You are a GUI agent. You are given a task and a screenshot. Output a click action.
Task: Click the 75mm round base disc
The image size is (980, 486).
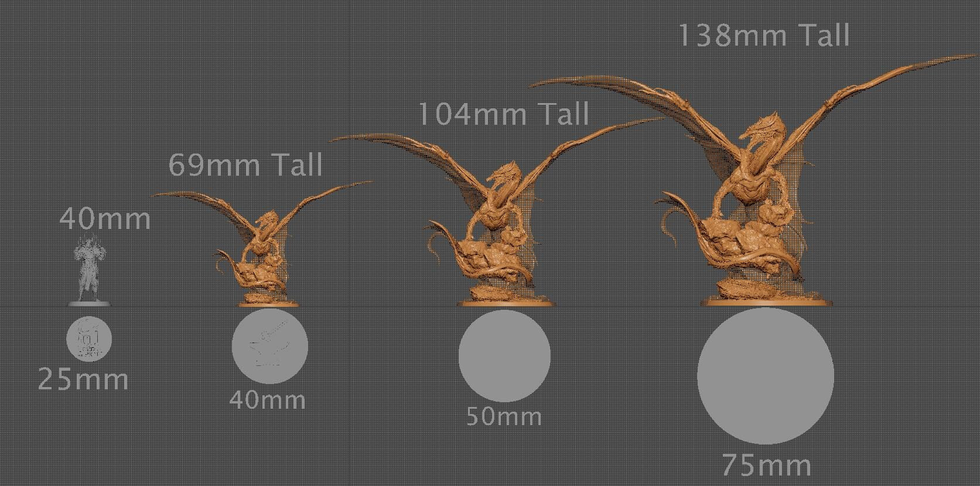pos(766,376)
